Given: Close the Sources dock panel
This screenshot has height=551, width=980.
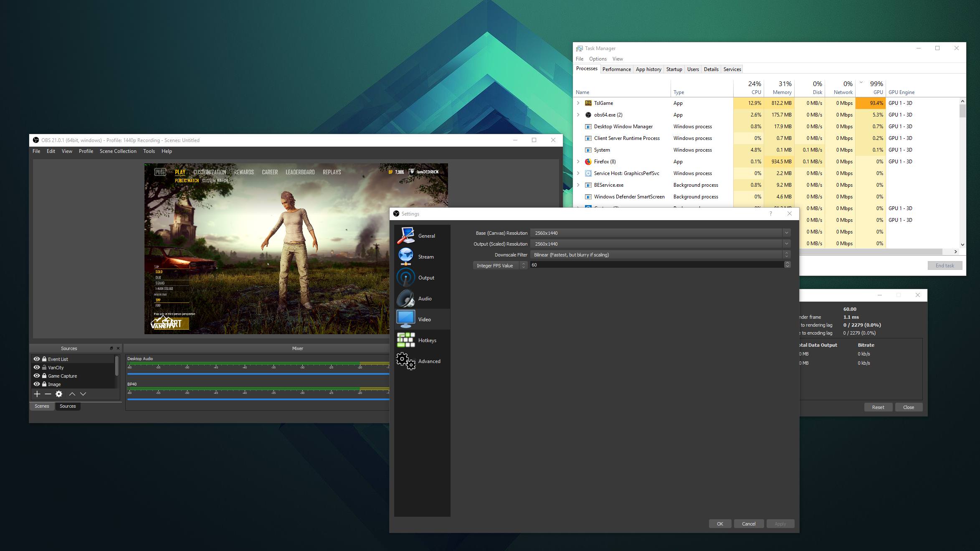Looking at the screenshot, I should click(x=118, y=348).
